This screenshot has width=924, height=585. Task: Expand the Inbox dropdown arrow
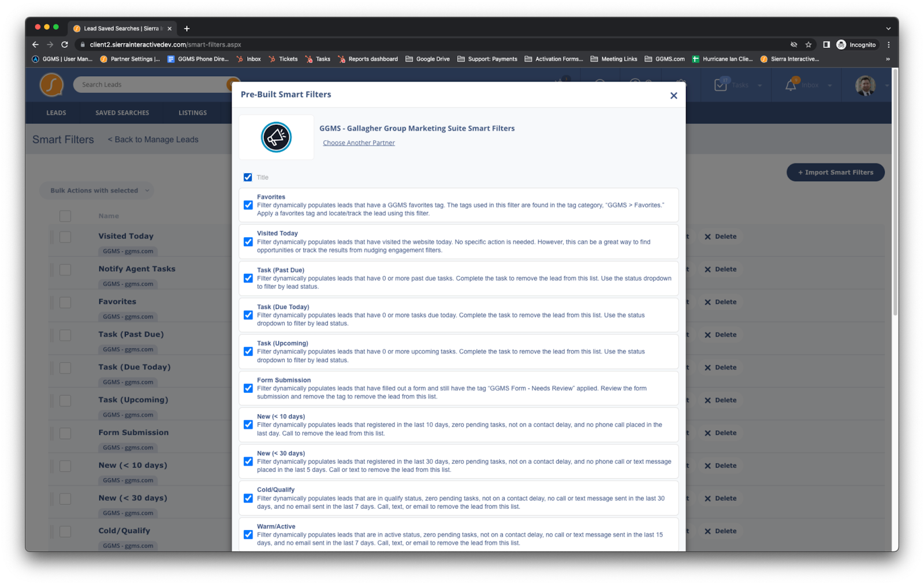(830, 85)
